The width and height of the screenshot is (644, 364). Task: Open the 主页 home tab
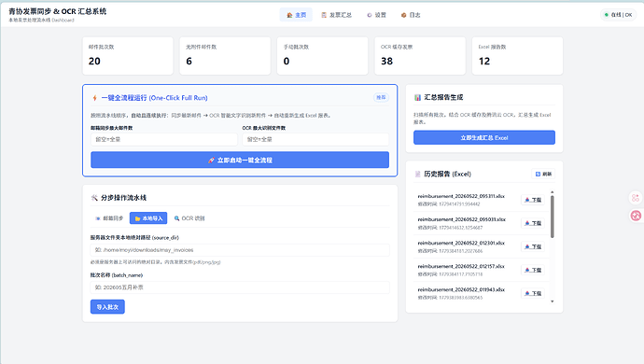(x=296, y=15)
